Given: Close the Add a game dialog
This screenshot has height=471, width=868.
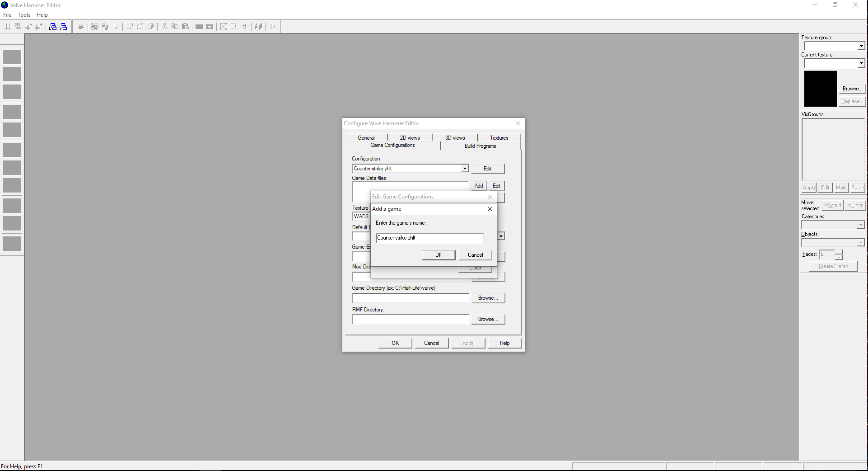Looking at the screenshot, I should 490,209.
